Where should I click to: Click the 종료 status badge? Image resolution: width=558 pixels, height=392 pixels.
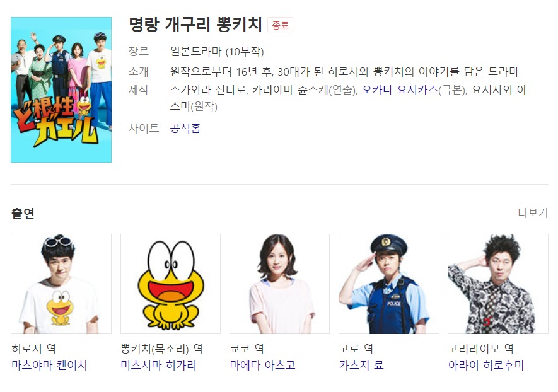coord(280,25)
